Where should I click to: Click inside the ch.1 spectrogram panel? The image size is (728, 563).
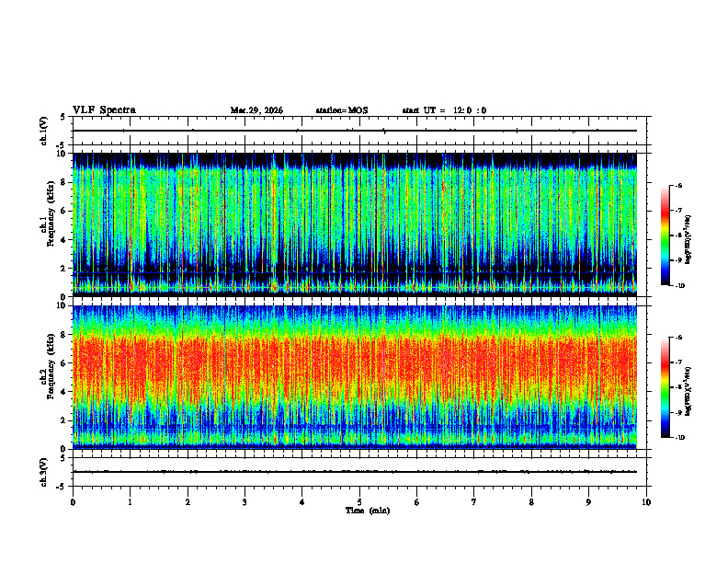pos(355,224)
